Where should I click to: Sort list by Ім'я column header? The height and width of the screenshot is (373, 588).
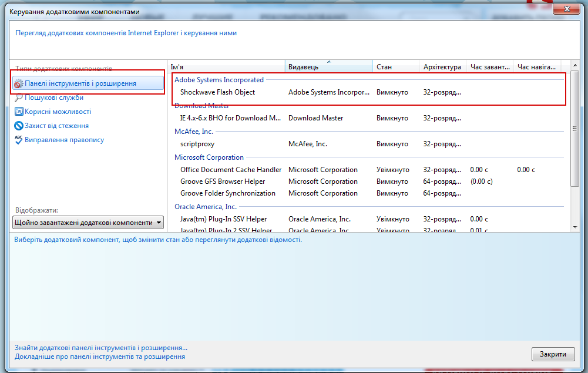point(226,67)
